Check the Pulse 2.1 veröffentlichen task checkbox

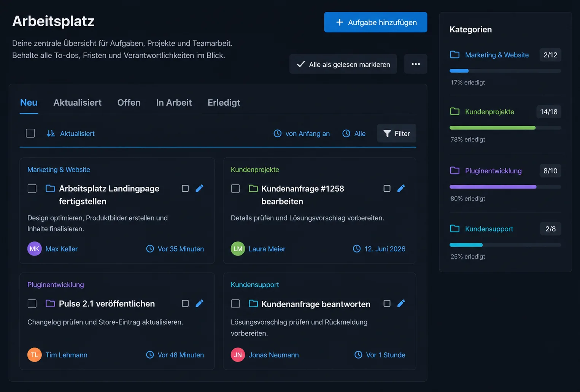pos(32,303)
